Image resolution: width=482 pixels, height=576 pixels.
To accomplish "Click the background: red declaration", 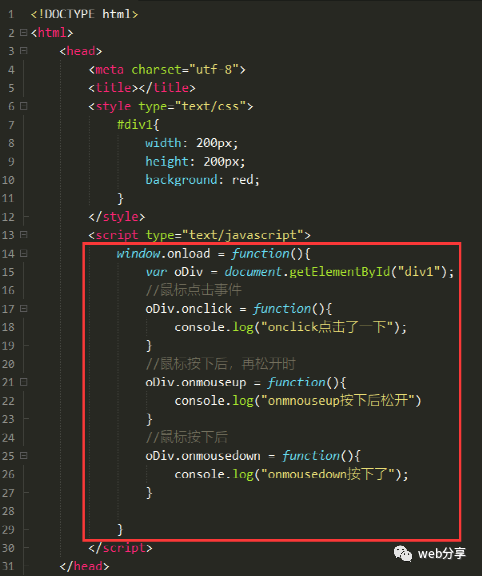I will (x=202, y=180).
